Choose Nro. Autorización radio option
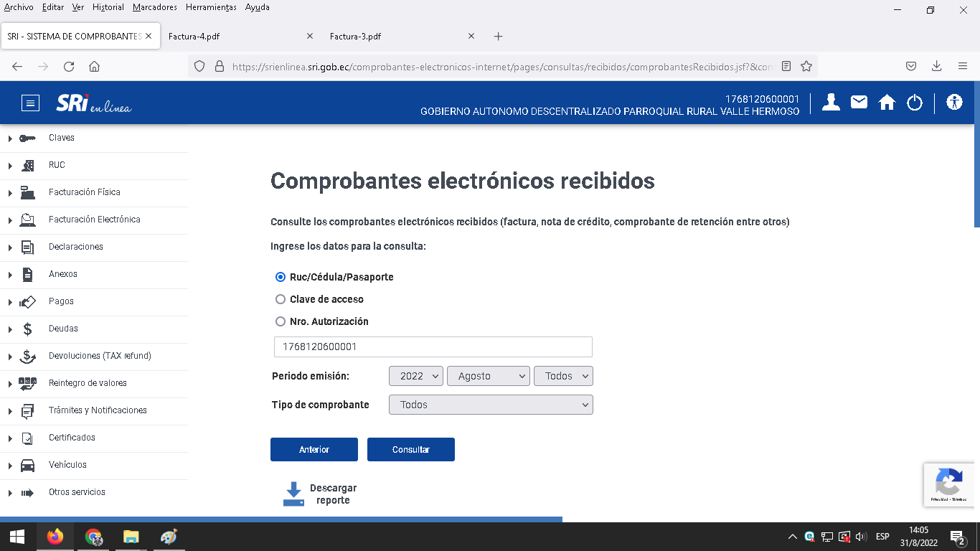The image size is (980, 551). 281,321
